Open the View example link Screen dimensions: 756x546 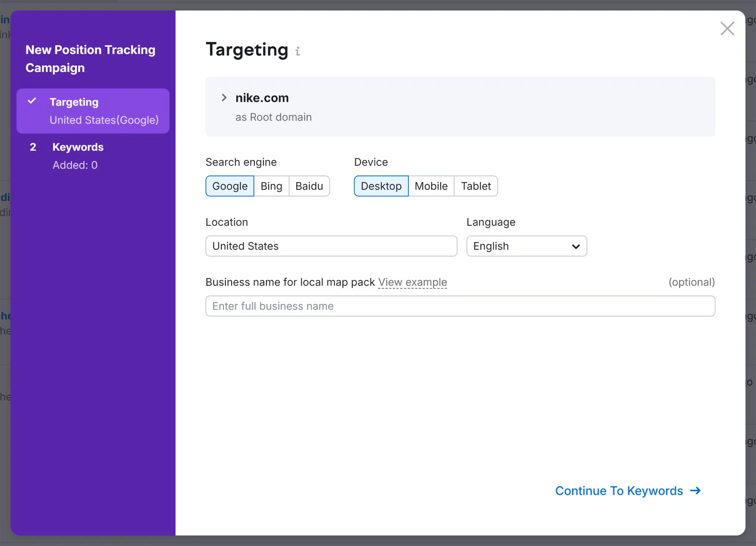pyautogui.click(x=412, y=282)
